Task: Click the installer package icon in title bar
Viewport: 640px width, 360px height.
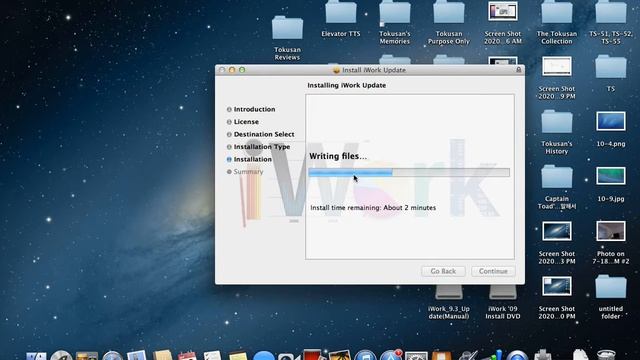Action: (336, 70)
